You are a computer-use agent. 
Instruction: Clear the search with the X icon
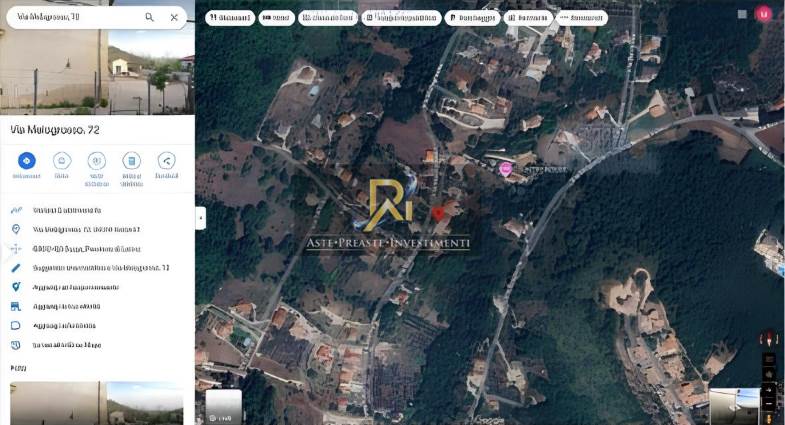coord(174,17)
